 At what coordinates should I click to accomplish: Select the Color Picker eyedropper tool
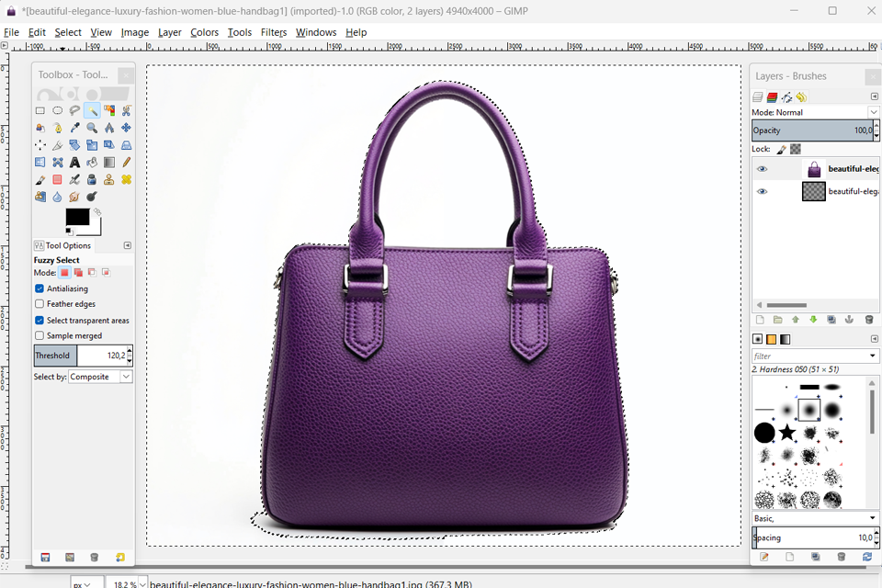74,129
